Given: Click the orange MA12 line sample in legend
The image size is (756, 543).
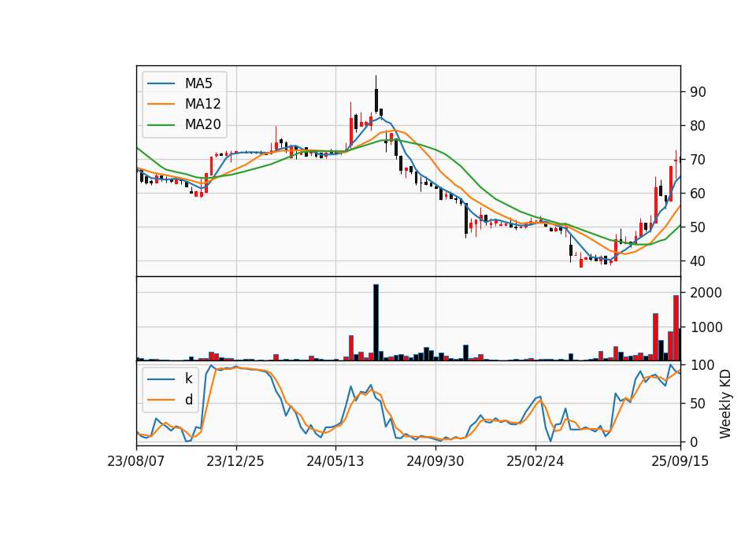Looking at the screenshot, I should pyautogui.click(x=161, y=104).
